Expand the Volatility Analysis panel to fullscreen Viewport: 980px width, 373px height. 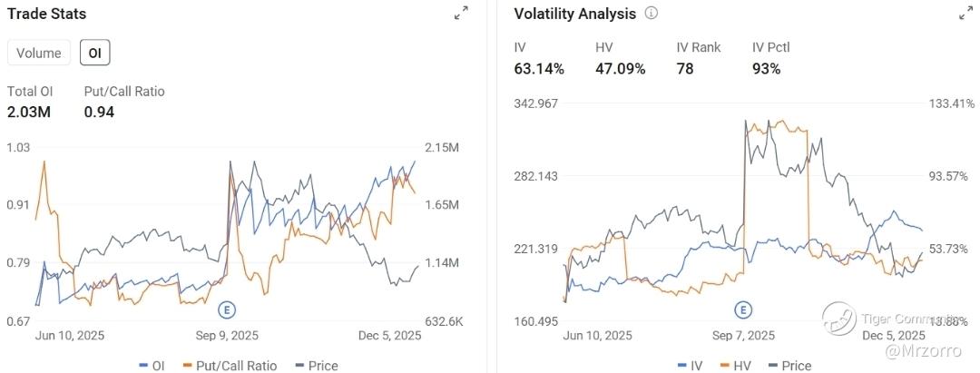tap(965, 14)
